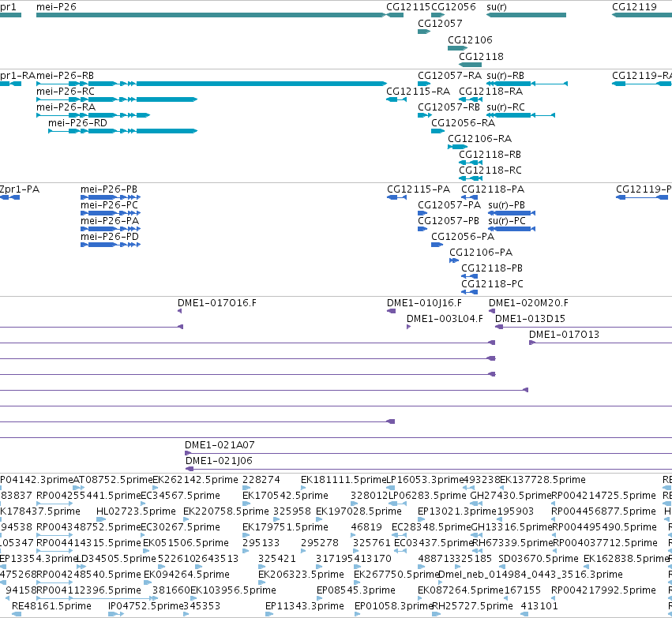
Task: Select transcript CG12118-RC
Action: pyautogui.click(x=471, y=178)
